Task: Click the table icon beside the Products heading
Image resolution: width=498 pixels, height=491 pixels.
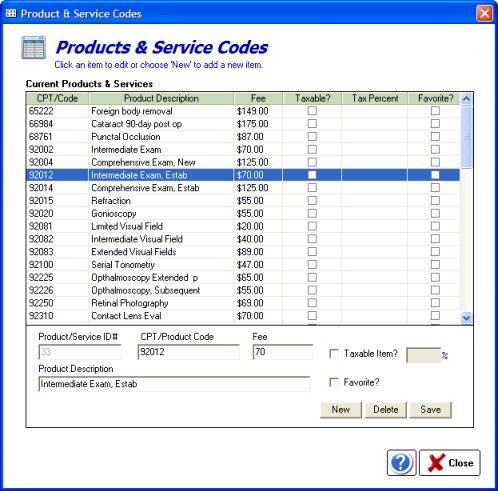Action: tap(33, 48)
